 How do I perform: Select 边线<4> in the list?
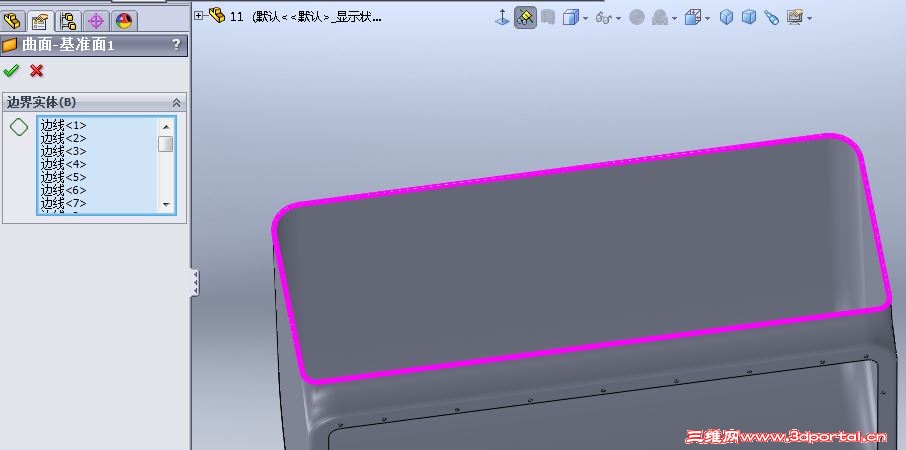[x=64, y=164]
